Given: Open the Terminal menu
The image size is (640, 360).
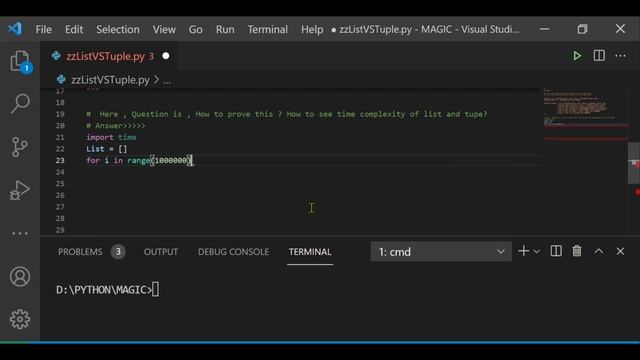Looking at the screenshot, I should (x=268, y=29).
